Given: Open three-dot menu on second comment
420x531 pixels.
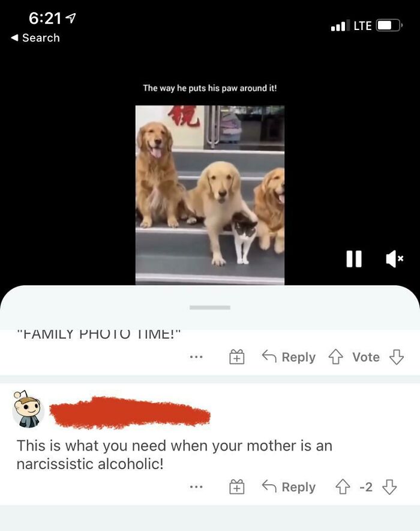Looking at the screenshot, I should [196, 487].
